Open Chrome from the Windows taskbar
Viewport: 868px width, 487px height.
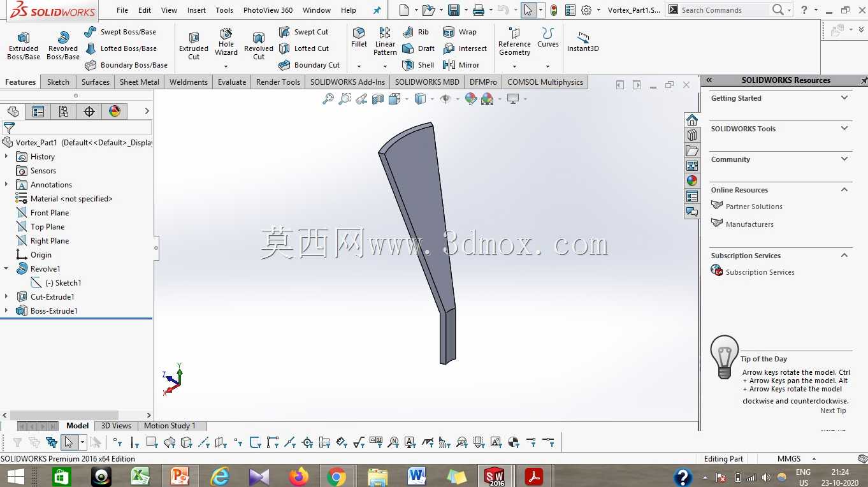point(336,476)
